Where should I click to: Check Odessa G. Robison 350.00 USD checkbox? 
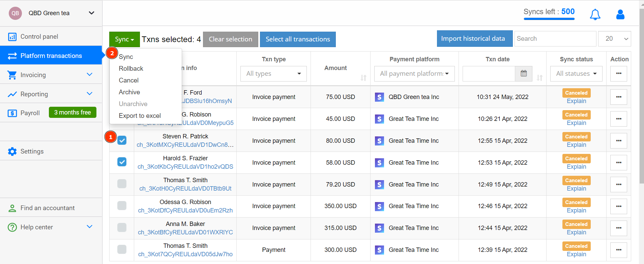click(122, 206)
